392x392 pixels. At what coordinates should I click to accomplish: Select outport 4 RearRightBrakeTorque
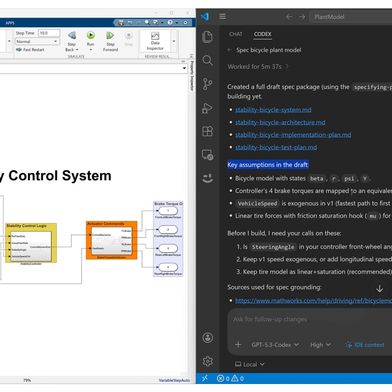click(x=168, y=267)
